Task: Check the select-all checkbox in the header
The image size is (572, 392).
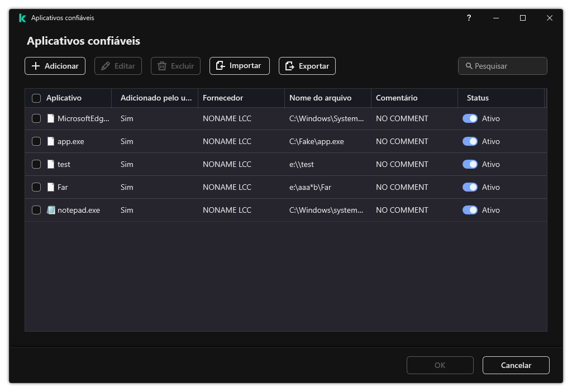Action: [x=36, y=98]
